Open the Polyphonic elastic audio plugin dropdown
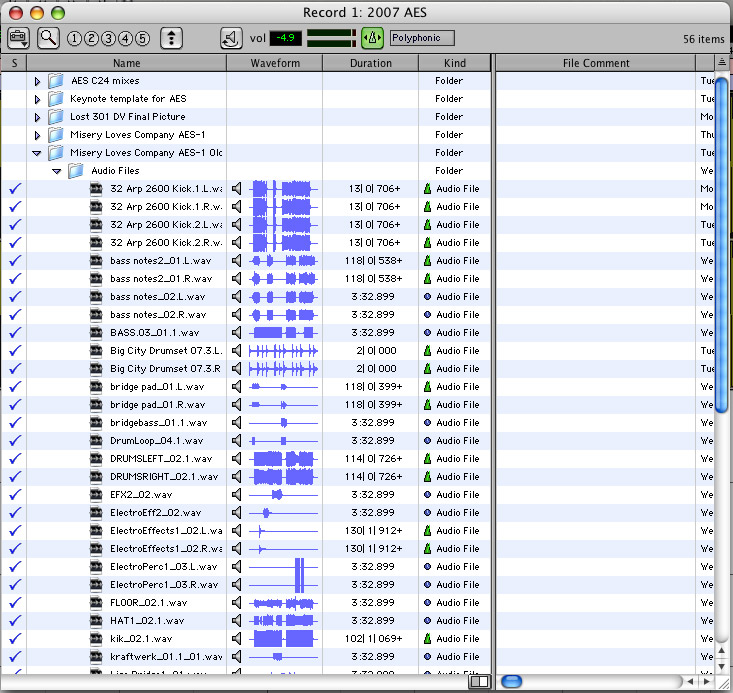This screenshot has height=693, width=733. point(421,38)
